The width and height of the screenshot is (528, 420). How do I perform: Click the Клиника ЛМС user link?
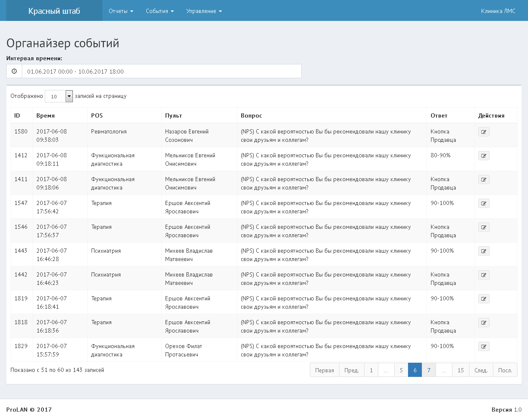pyautogui.click(x=498, y=11)
